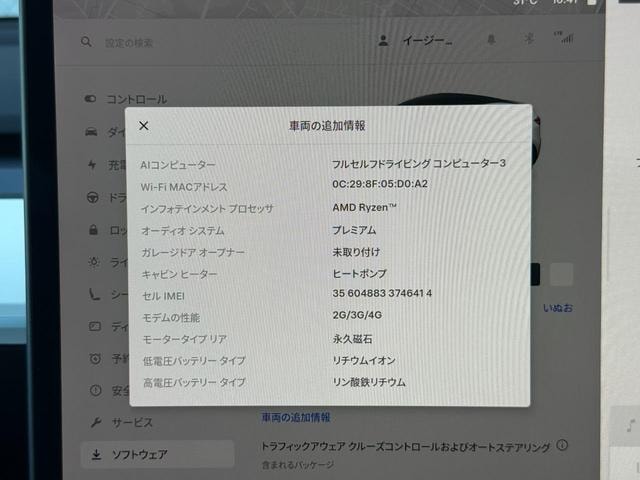Select セル IMEI label

[163, 296]
